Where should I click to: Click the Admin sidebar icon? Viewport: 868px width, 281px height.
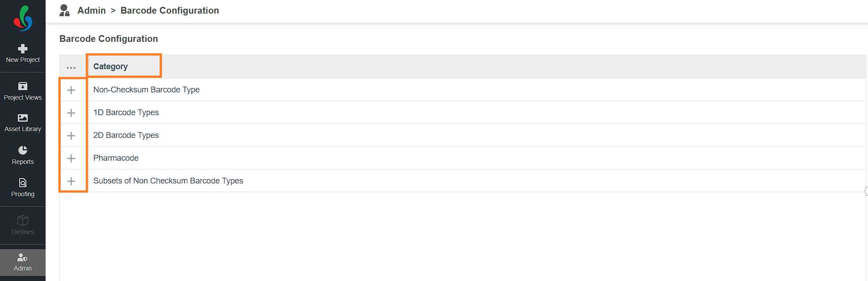(22, 258)
